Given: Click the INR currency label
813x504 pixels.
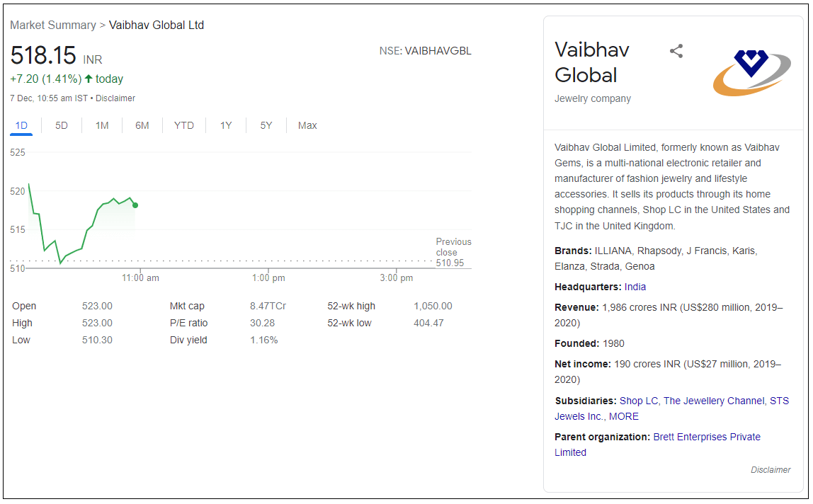Looking at the screenshot, I should (x=93, y=59).
